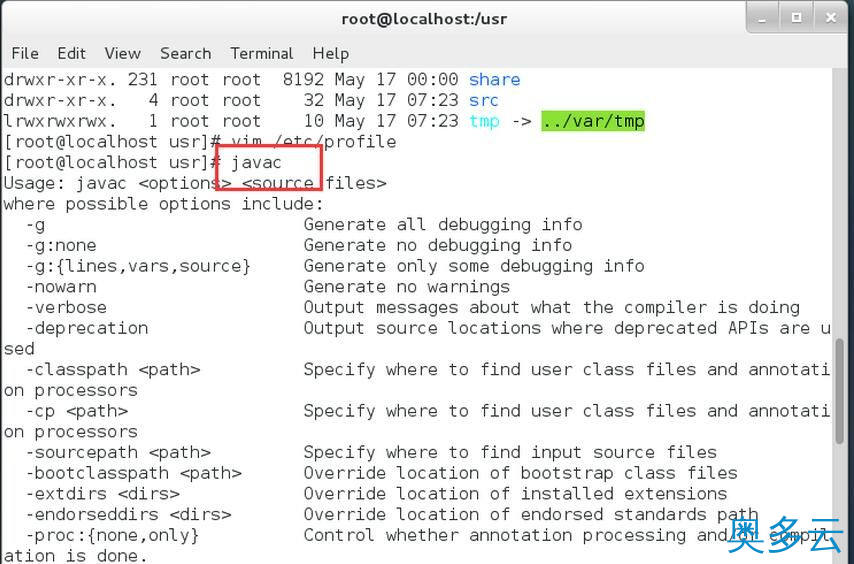Click the highlighted '../var/tmp' path
This screenshot has width=854, height=564.
(x=593, y=121)
